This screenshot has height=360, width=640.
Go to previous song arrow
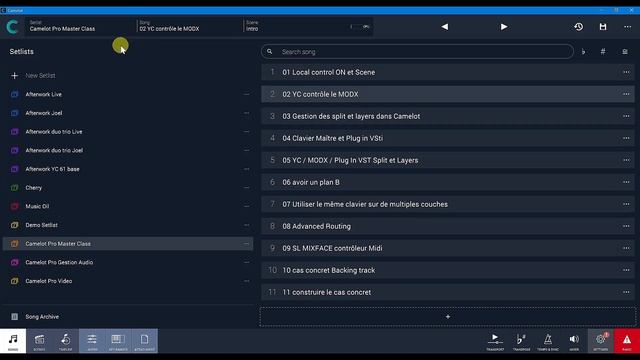(x=444, y=27)
